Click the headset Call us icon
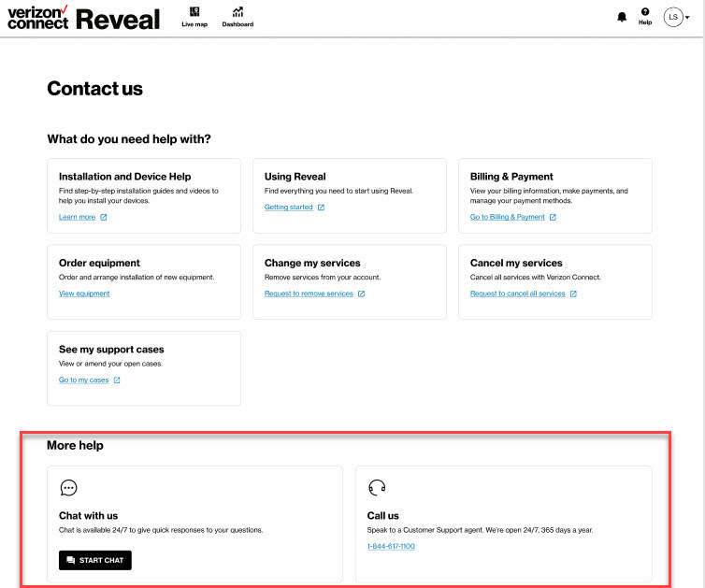The image size is (705, 588). pos(377,488)
